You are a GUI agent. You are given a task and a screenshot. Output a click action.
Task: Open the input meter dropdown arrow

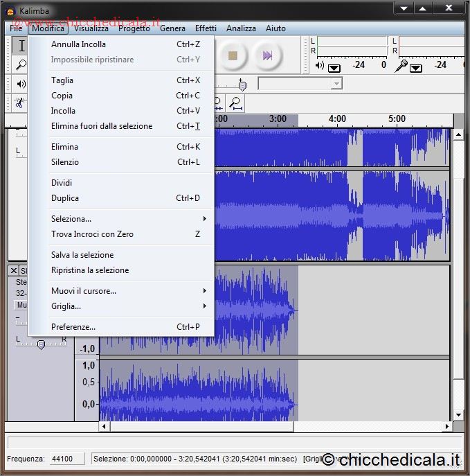[x=416, y=67]
